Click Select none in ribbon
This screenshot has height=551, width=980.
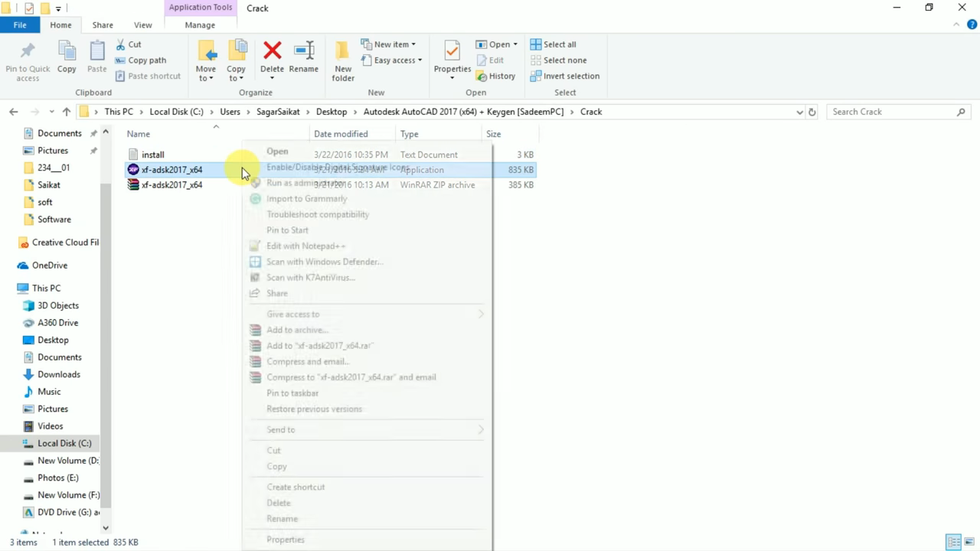tap(558, 60)
